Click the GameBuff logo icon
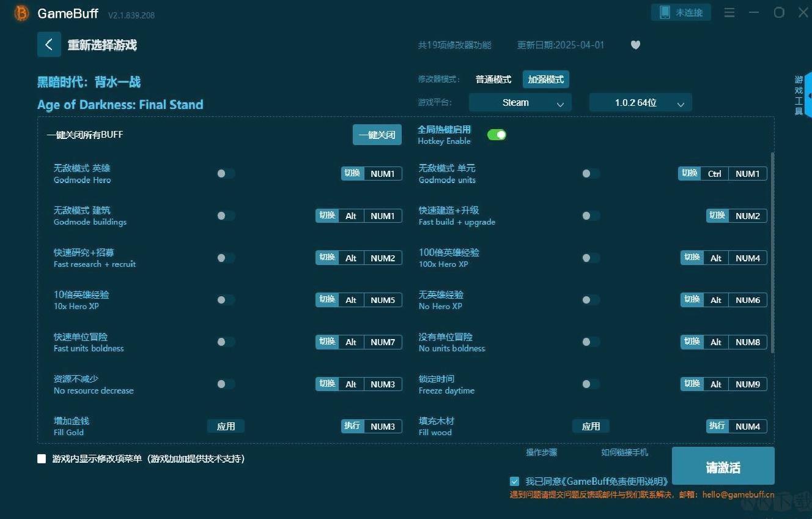This screenshot has width=812, height=519. click(x=21, y=13)
